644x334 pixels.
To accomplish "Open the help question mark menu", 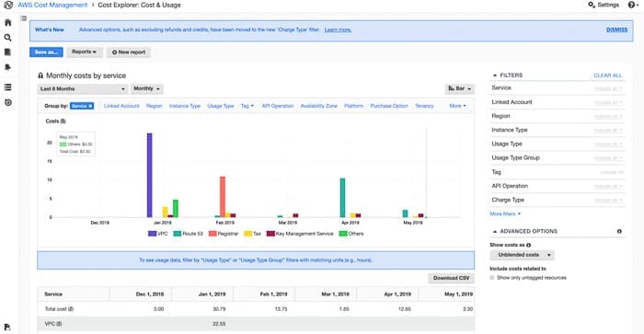I will click(632, 5).
